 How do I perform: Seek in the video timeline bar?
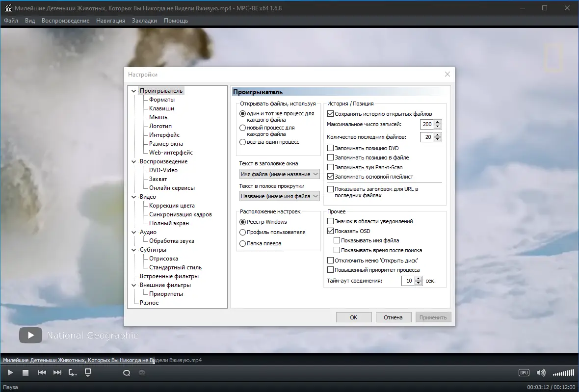click(289, 360)
